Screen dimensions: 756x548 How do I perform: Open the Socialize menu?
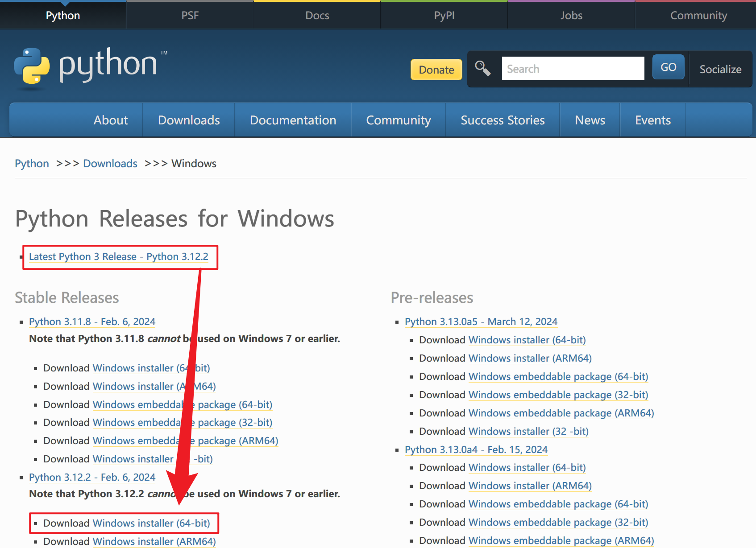[720, 69]
